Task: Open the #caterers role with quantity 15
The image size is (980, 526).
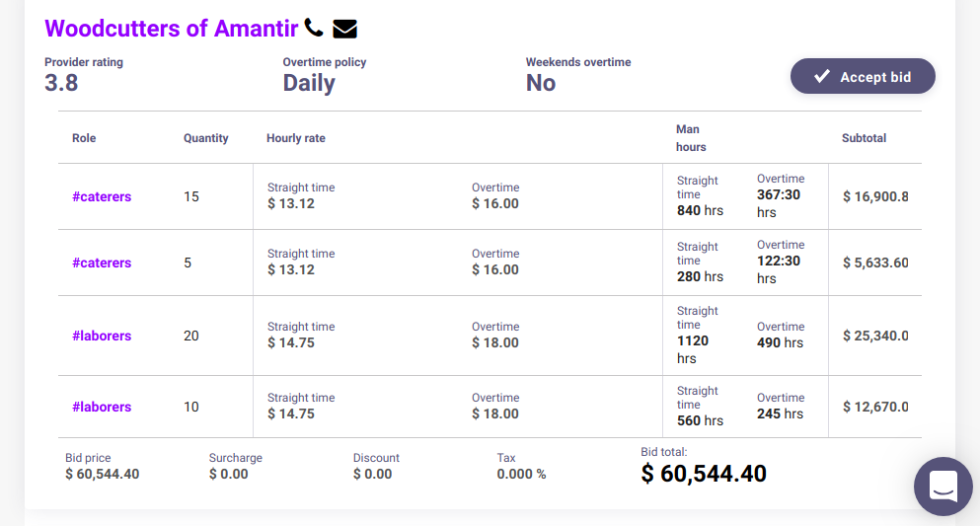Action: point(102,196)
